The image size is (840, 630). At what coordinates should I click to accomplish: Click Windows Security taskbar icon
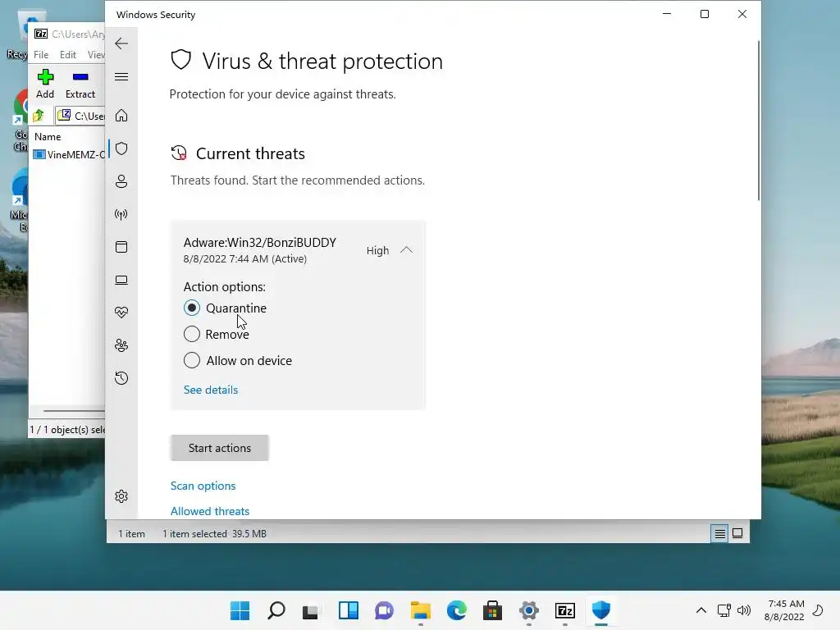[601, 610]
